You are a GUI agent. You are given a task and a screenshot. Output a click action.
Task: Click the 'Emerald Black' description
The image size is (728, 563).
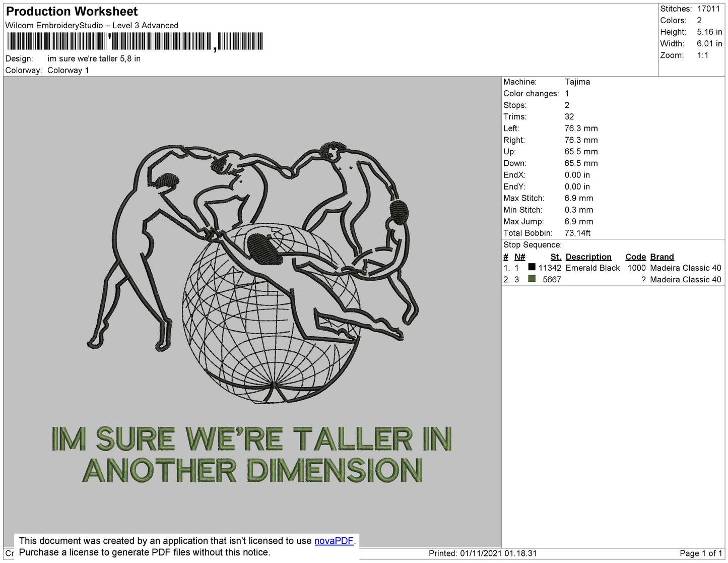(592, 268)
